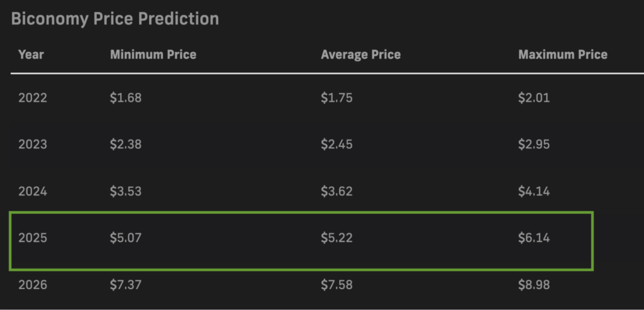
Task: Click the $1.68 minimum price value
Action: click(x=126, y=97)
